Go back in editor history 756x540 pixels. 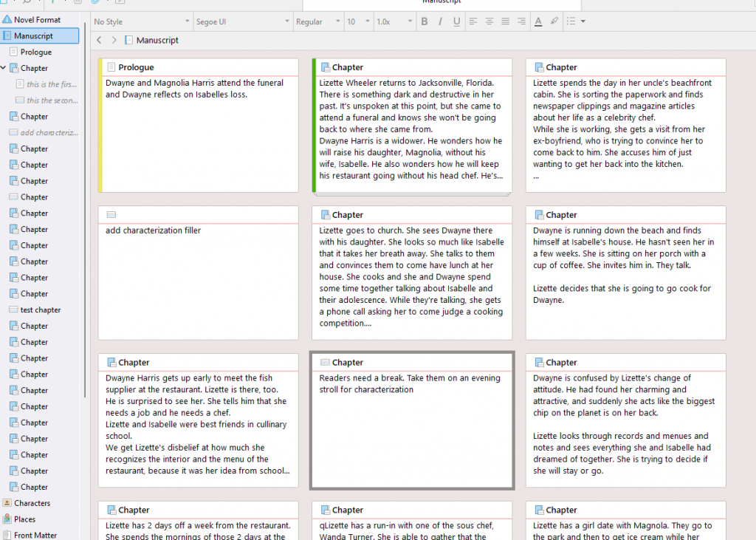[x=99, y=40]
